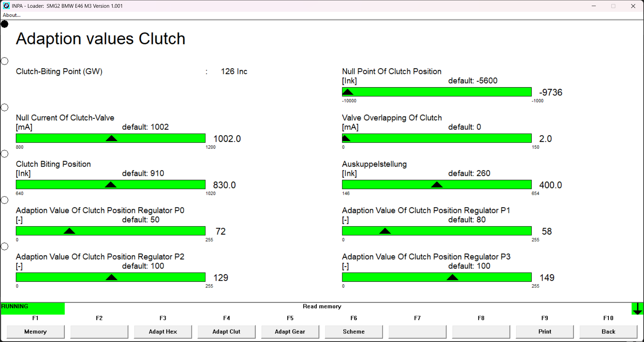
Task: Click the Read memory status text
Action: 322,306
